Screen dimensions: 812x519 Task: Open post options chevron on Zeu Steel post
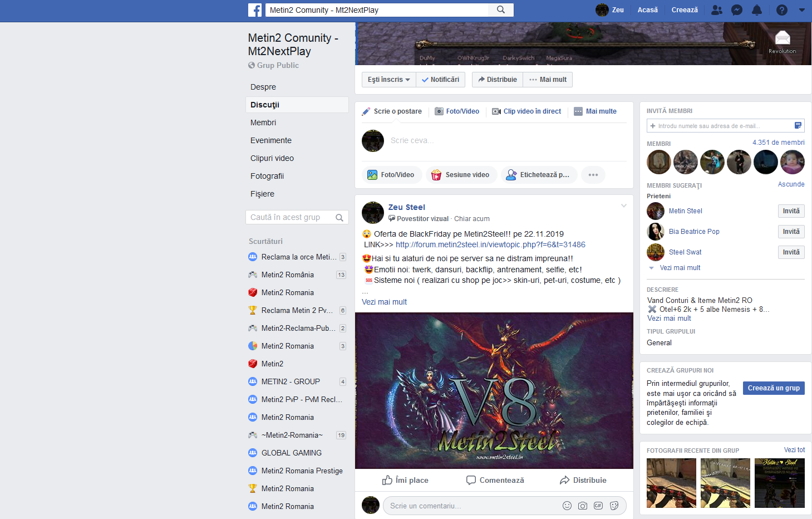pyautogui.click(x=624, y=206)
